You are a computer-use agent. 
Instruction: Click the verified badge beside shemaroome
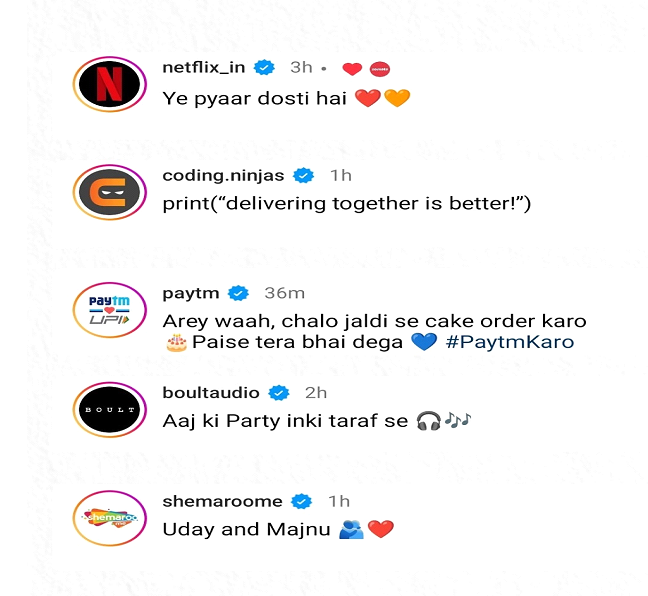(301, 501)
